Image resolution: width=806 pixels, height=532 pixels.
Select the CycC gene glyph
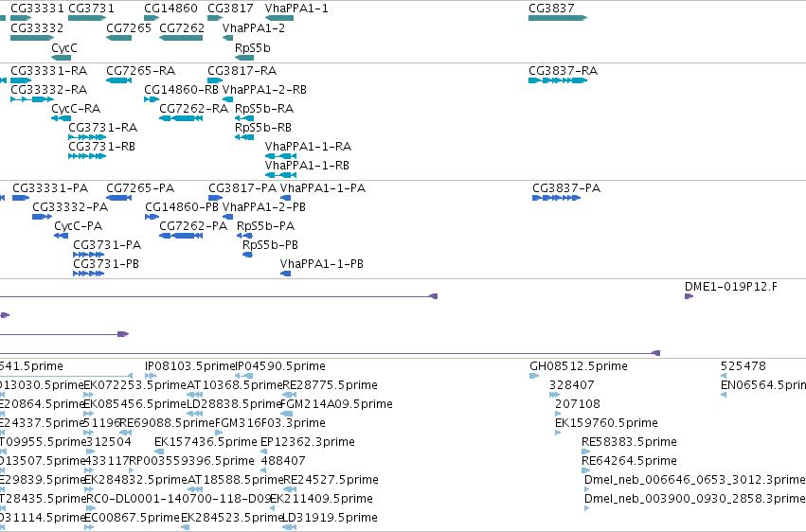tap(62, 58)
